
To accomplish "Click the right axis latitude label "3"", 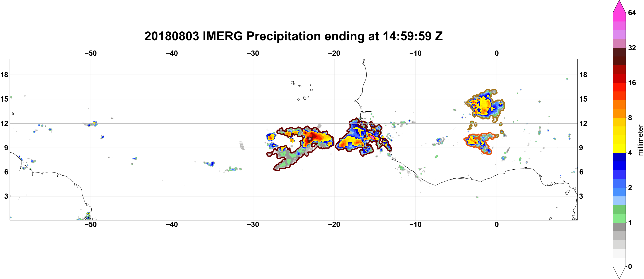I will pos(581,196).
